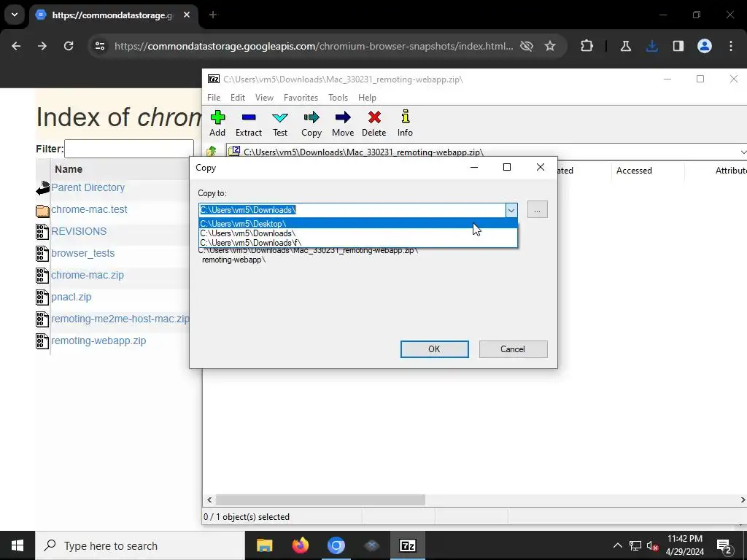Open the browser Downloads icon

click(652, 46)
